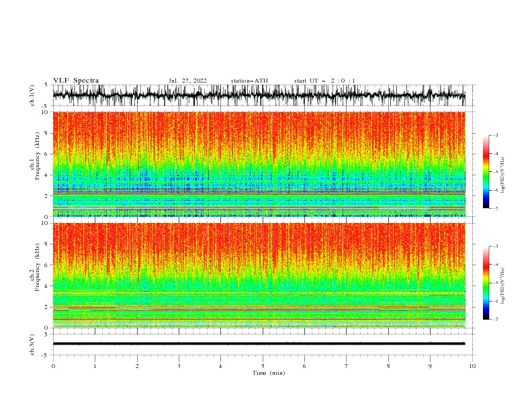Click the ch.1 colorbar "log(PSD)(V²/Hz)" label
The width and height of the screenshot is (532, 411).
tap(502, 175)
